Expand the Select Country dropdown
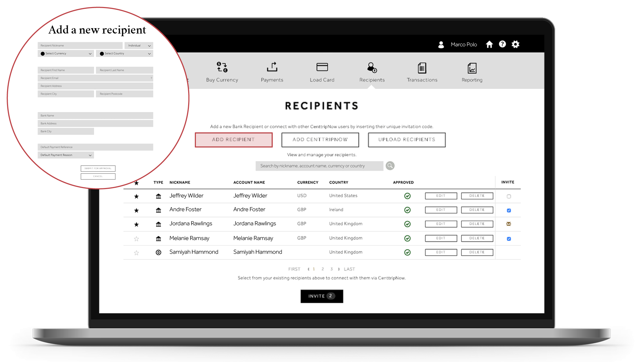Image resolution: width=644 pixels, height=362 pixels. point(125,54)
